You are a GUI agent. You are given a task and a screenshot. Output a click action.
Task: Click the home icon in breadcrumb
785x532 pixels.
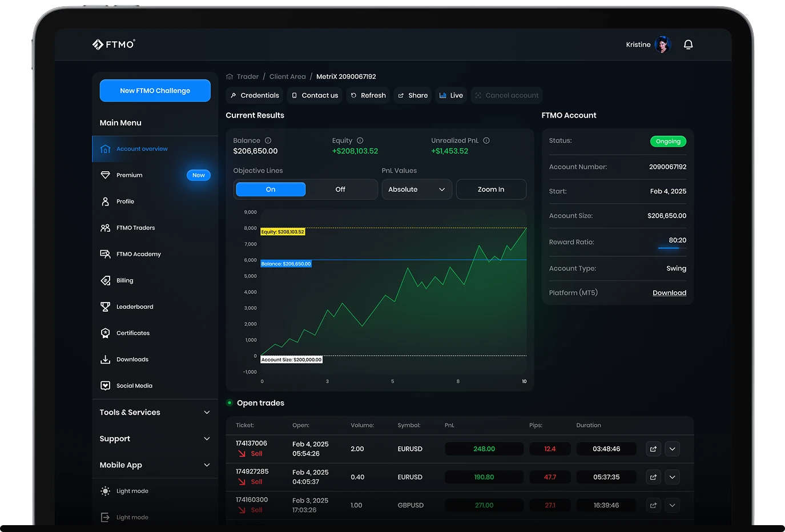click(x=230, y=76)
